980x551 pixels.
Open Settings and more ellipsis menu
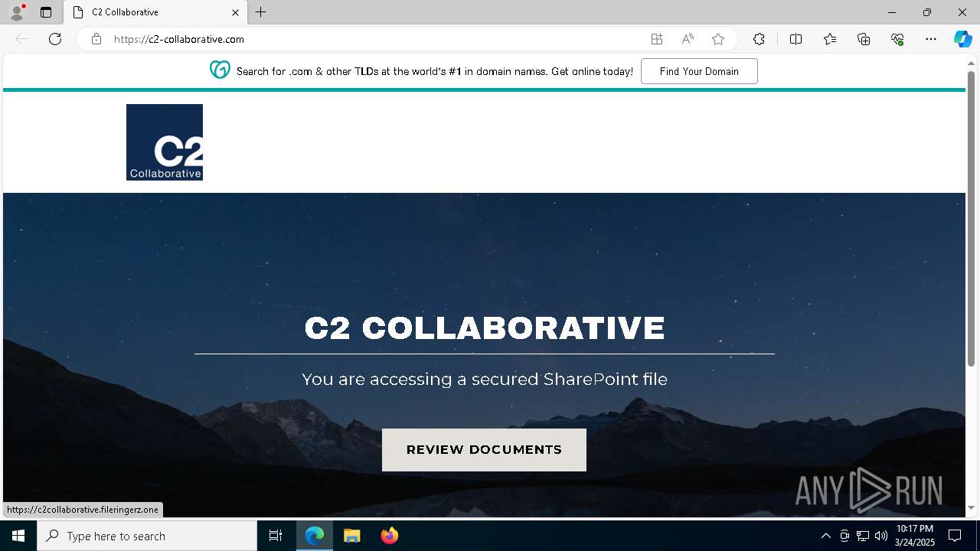931,39
